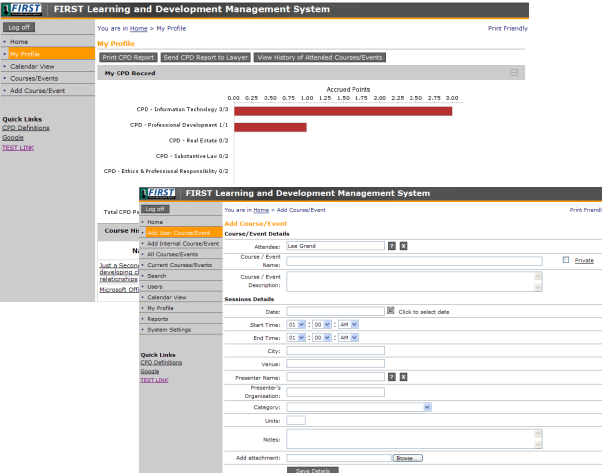This screenshot has width=602, height=473.
Task: Click the Presenter's Organisation input field
Action: click(x=336, y=392)
